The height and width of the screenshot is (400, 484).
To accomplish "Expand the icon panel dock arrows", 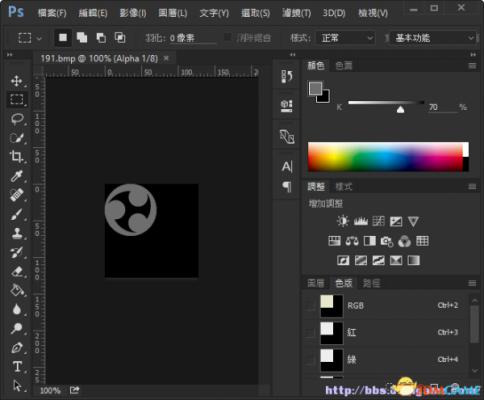I will [x=293, y=54].
